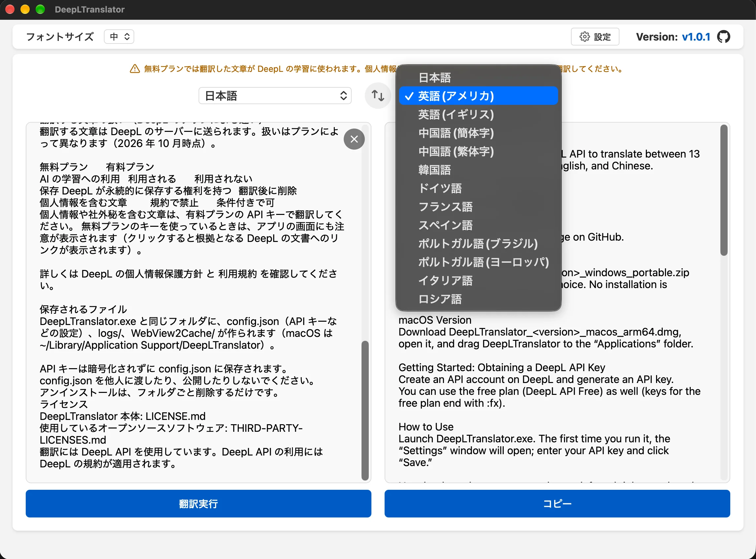The image size is (756, 559).
Task: Click the コピー copy button
Action: coord(557,504)
